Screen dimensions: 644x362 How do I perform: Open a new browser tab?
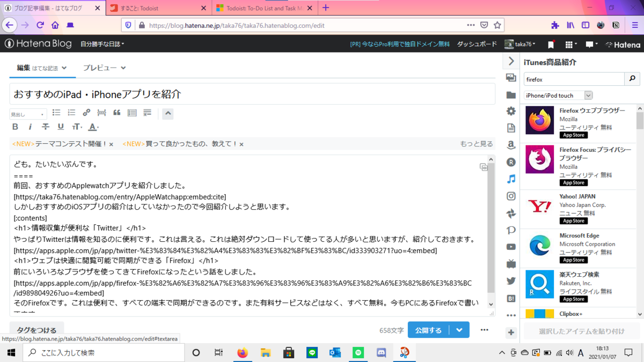click(x=326, y=8)
